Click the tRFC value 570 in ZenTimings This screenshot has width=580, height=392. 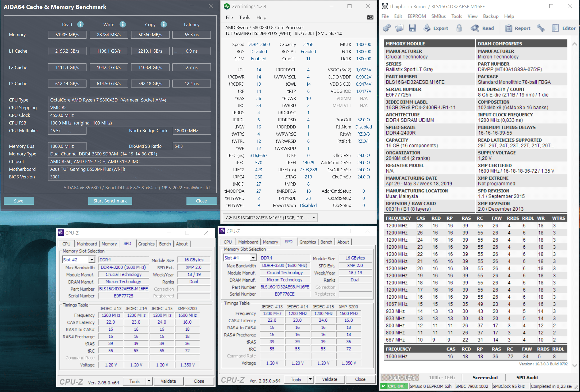tap(259, 163)
